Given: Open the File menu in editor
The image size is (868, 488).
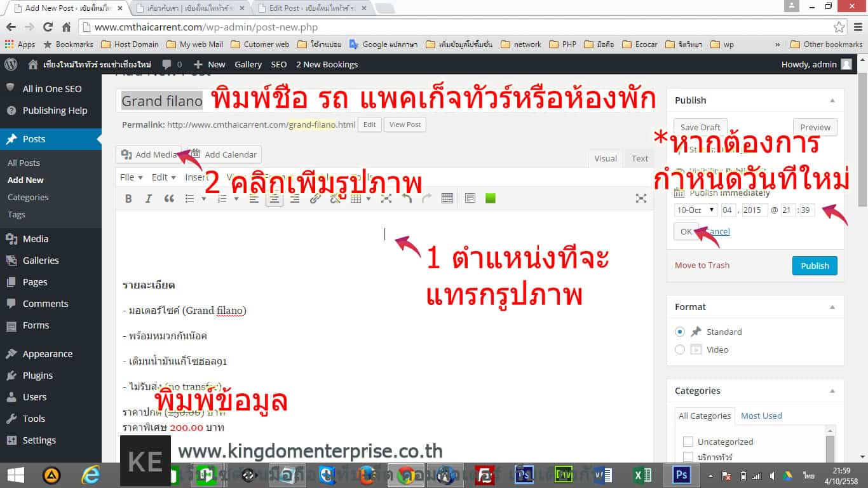Looking at the screenshot, I should (x=130, y=177).
